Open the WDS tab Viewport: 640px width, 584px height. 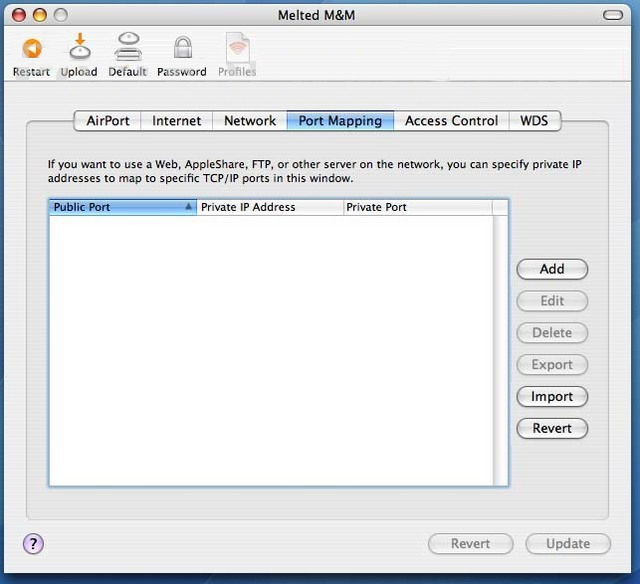click(x=534, y=121)
